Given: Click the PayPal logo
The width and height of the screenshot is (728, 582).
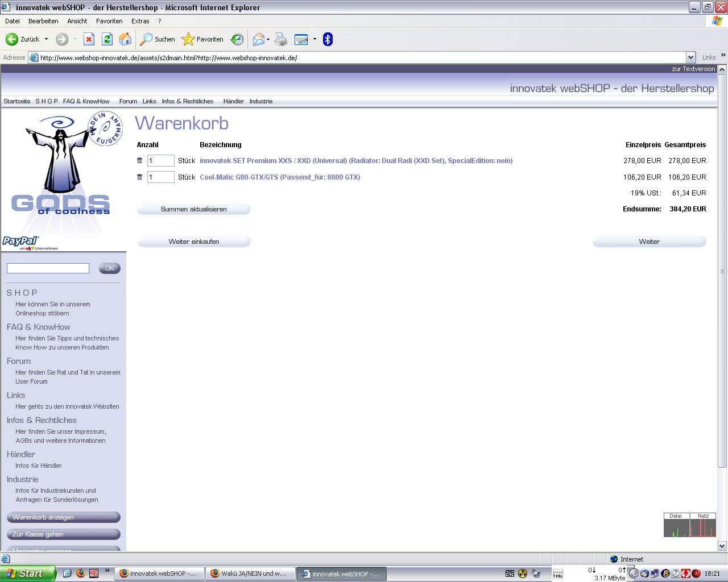Looking at the screenshot, I should click(21, 241).
